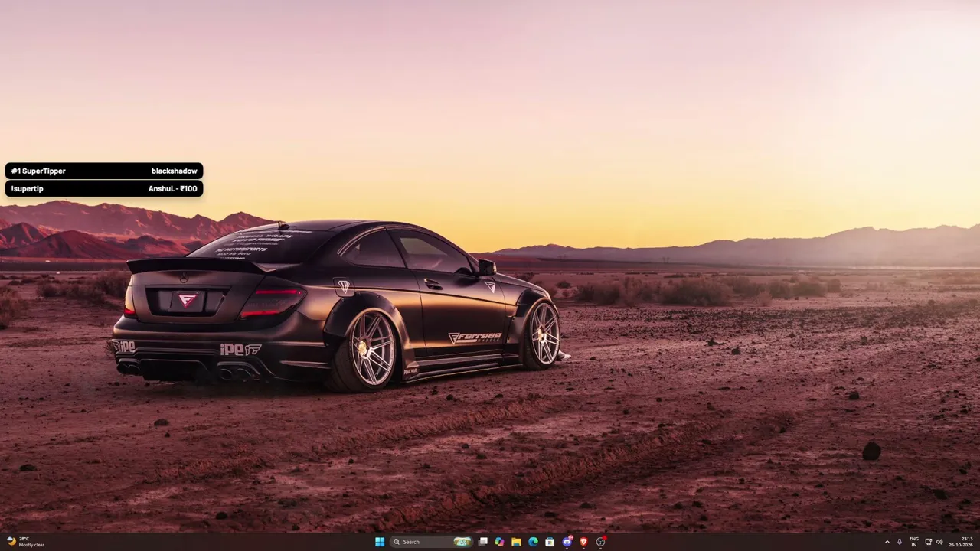Click the search highlight image in Search box
Screen dimensions: 980x551
click(462, 542)
